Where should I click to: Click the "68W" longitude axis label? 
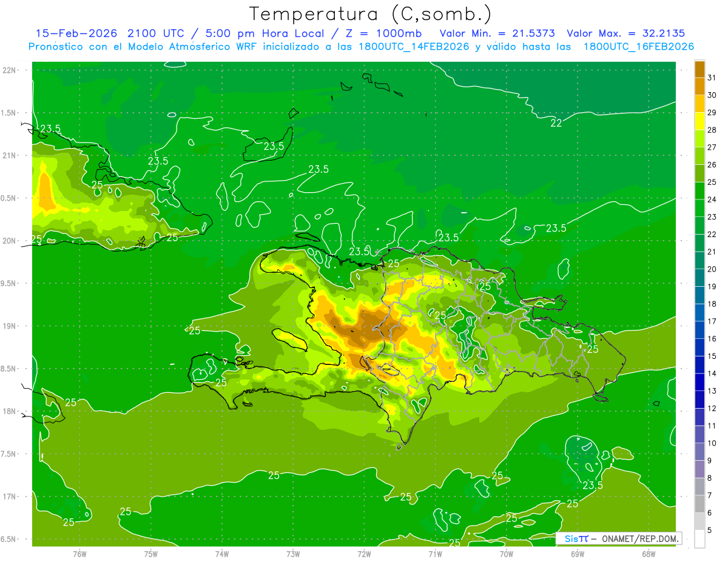(x=649, y=554)
